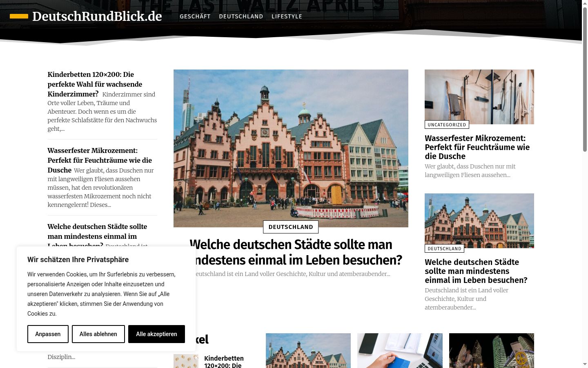Click the page vertical scrollbar thumb

click(x=585, y=79)
